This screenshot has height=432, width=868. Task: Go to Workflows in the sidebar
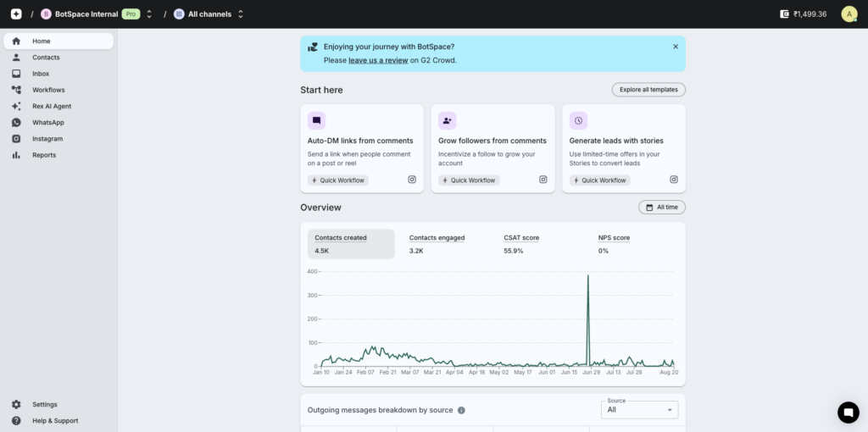click(x=58, y=90)
